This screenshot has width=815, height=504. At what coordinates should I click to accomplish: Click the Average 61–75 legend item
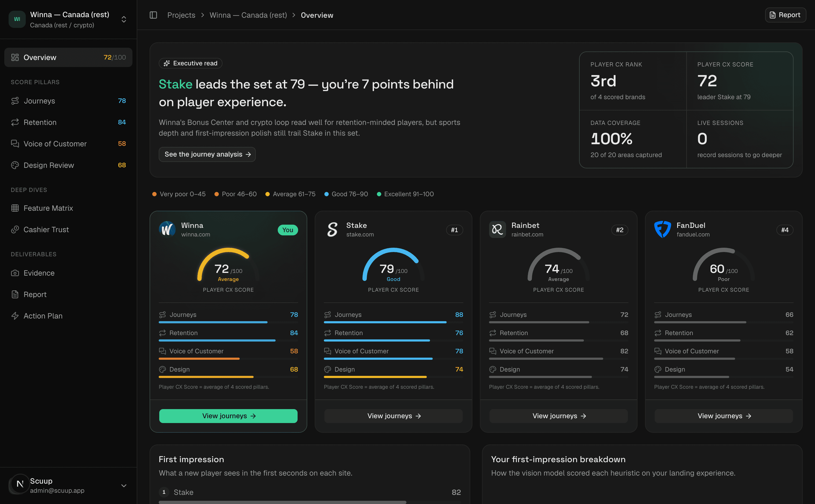[x=290, y=194]
